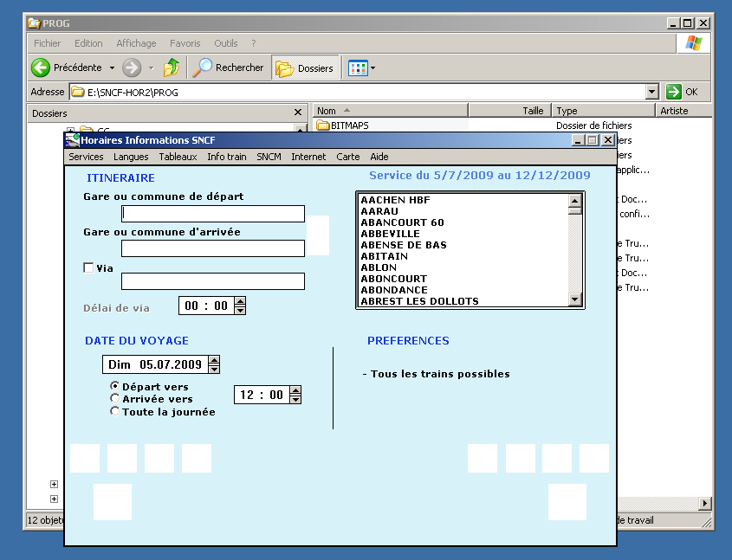The height and width of the screenshot is (560, 732).
Task: Click the Explorer address path field
Action: pos(358,92)
